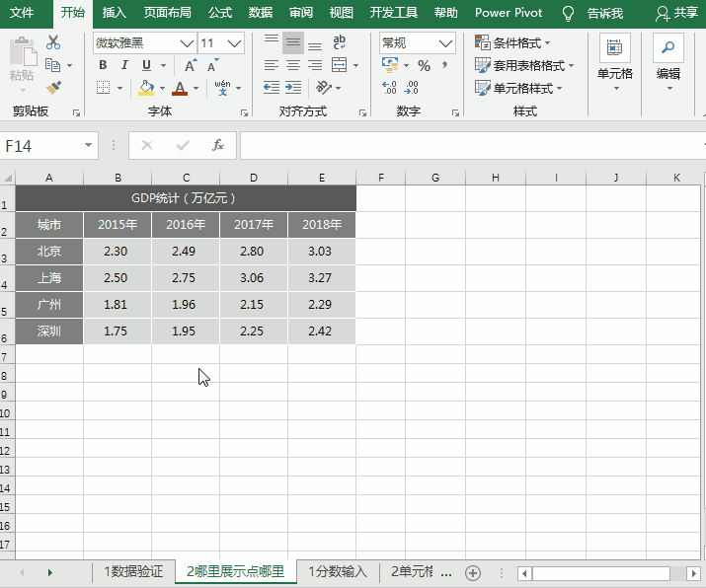Apply percent style
706x588 pixels.
(424, 66)
